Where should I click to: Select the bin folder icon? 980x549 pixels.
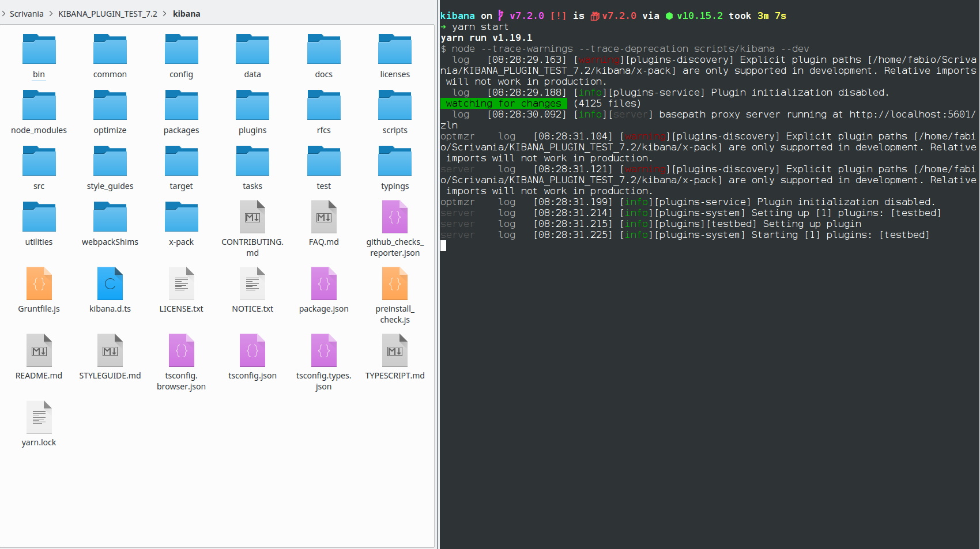click(39, 49)
